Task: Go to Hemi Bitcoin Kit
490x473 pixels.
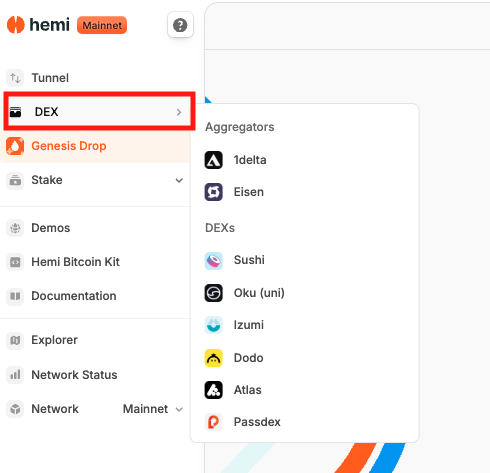Action: (x=95, y=262)
